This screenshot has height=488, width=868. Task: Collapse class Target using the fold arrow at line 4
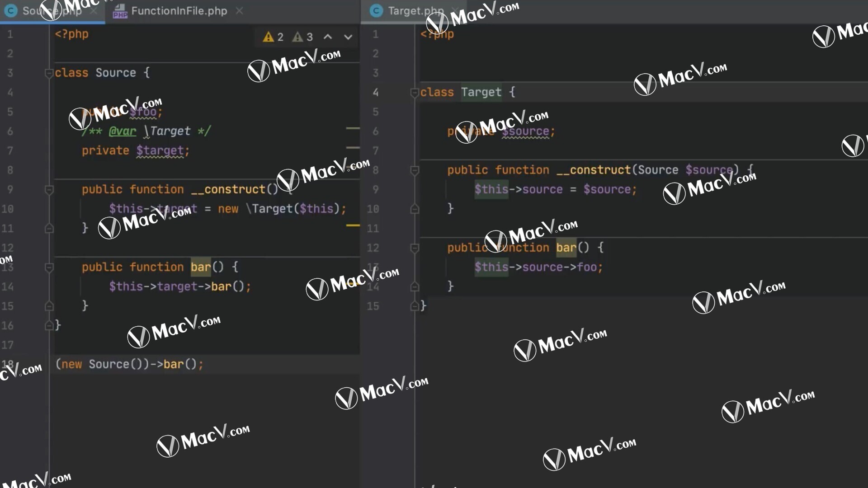point(414,92)
